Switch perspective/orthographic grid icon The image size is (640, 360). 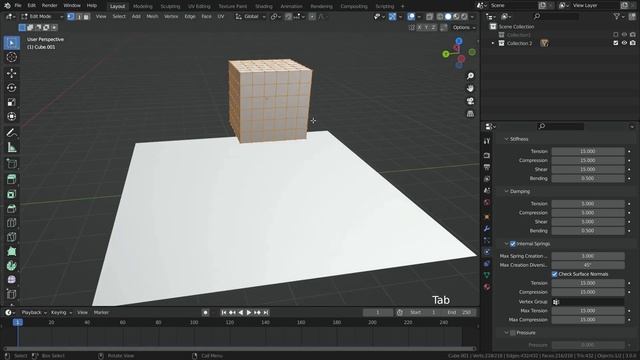[x=470, y=114]
